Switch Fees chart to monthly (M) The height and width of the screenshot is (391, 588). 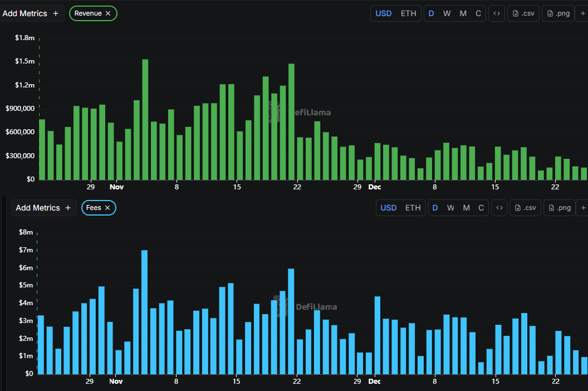[x=467, y=208]
